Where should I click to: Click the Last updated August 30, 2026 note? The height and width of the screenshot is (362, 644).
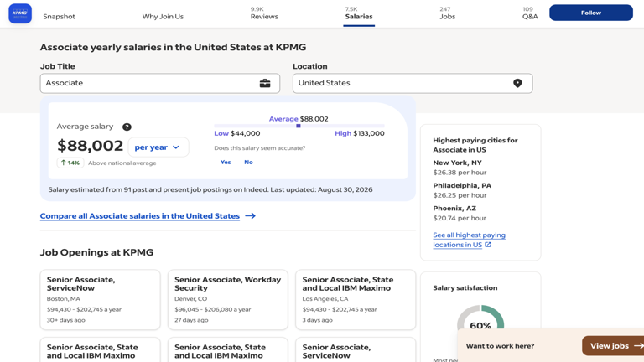tap(322, 189)
